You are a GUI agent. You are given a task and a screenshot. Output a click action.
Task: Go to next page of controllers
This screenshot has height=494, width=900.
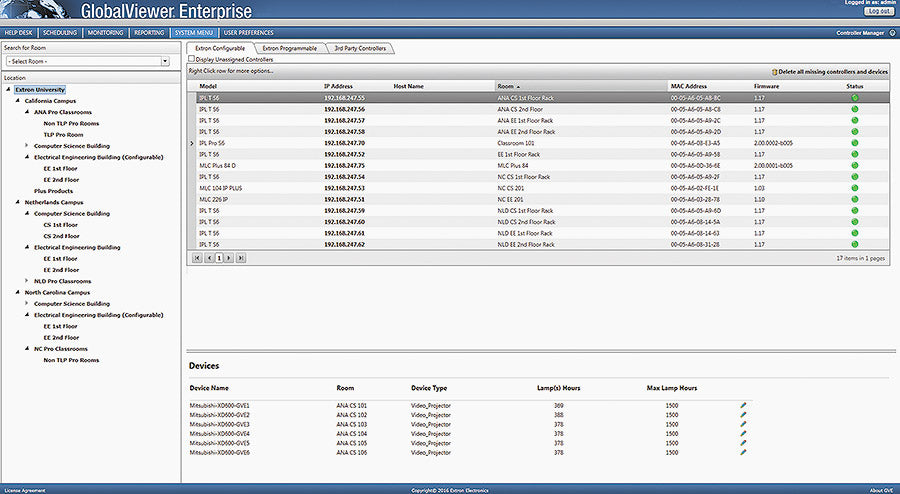coord(228,258)
